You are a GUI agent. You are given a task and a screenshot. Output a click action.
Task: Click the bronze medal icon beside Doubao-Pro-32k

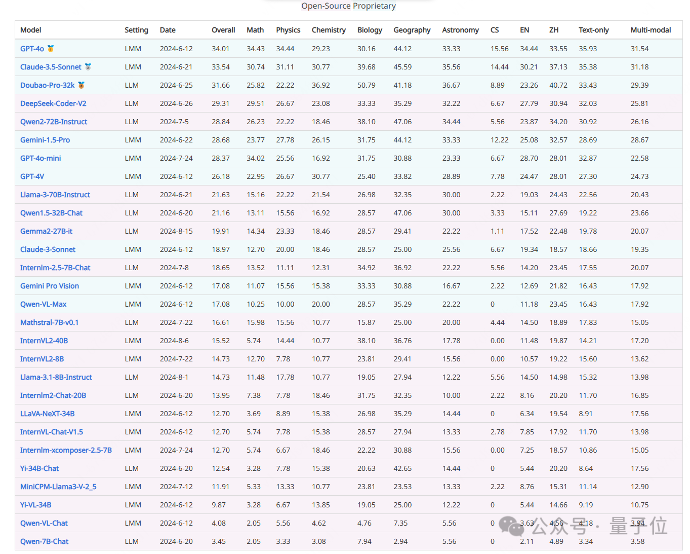(x=81, y=85)
